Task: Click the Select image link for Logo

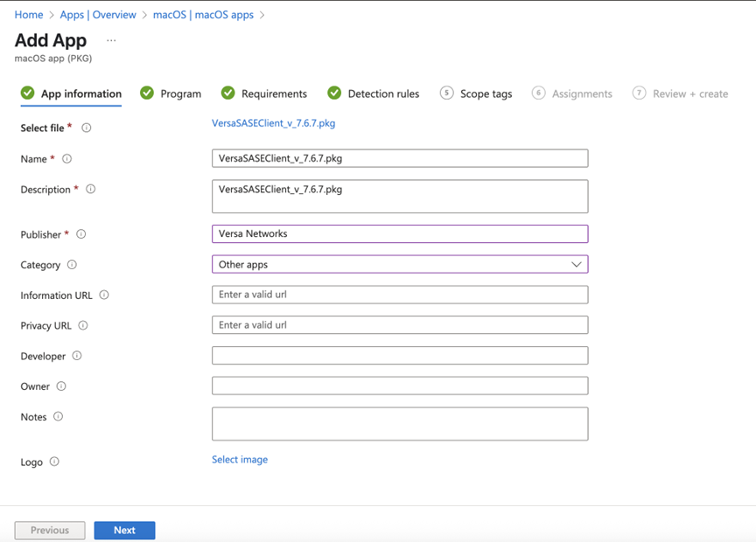Action: (240, 460)
